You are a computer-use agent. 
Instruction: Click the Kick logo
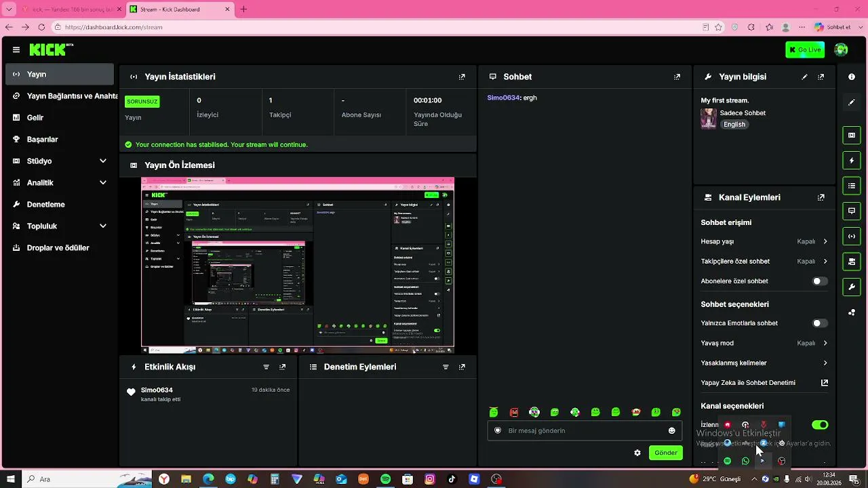[52, 49]
